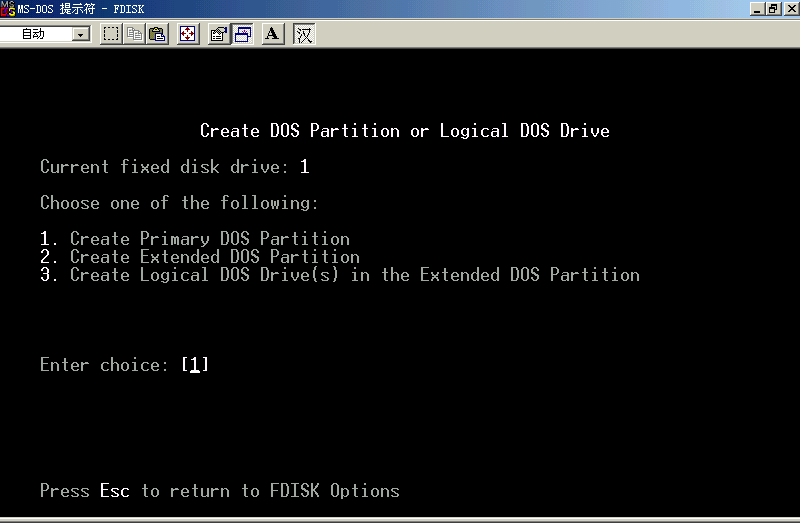800x523 pixels.
Task: Paste clipboard text using the Paste icon
Action: pyautogui.click(x=157, y=34)
